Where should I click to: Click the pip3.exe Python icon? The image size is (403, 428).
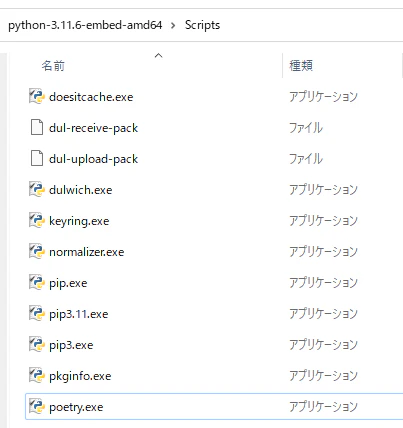[x=37, y=345]
